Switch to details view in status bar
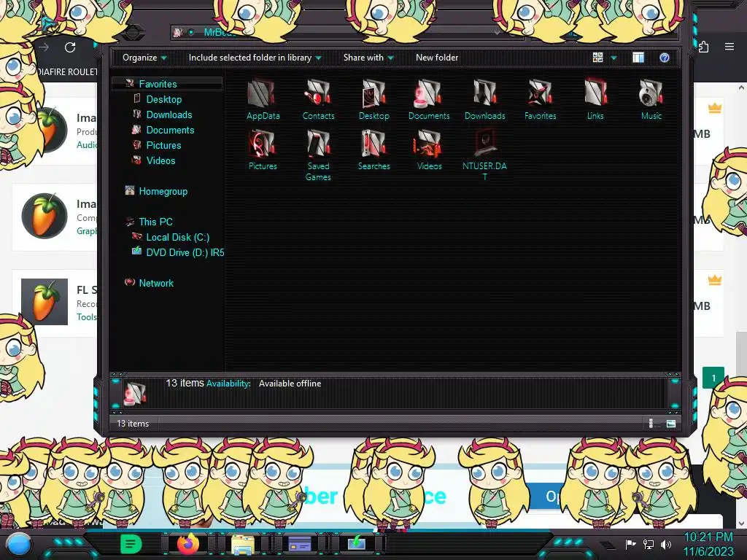The height and width of the screenshot is (560, 747). pos(651,424)
